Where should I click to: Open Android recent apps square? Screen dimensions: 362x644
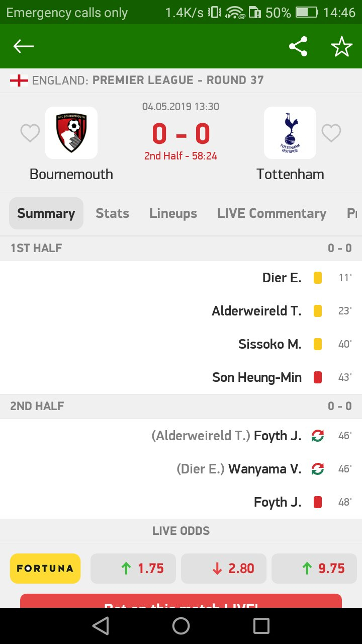click(261, 625)
